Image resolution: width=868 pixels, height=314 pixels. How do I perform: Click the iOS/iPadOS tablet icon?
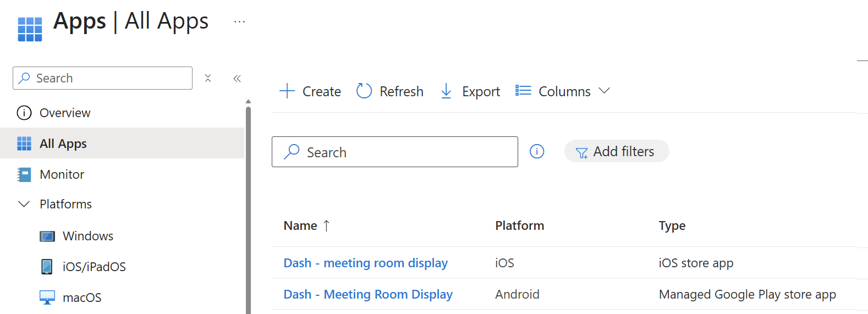click(x=47, y=267)
